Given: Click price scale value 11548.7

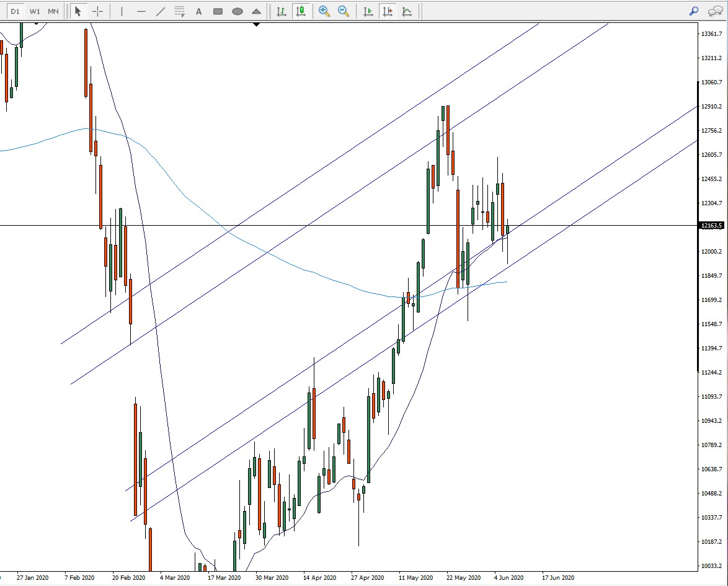Looking at the screenshot, I should 712,324.
